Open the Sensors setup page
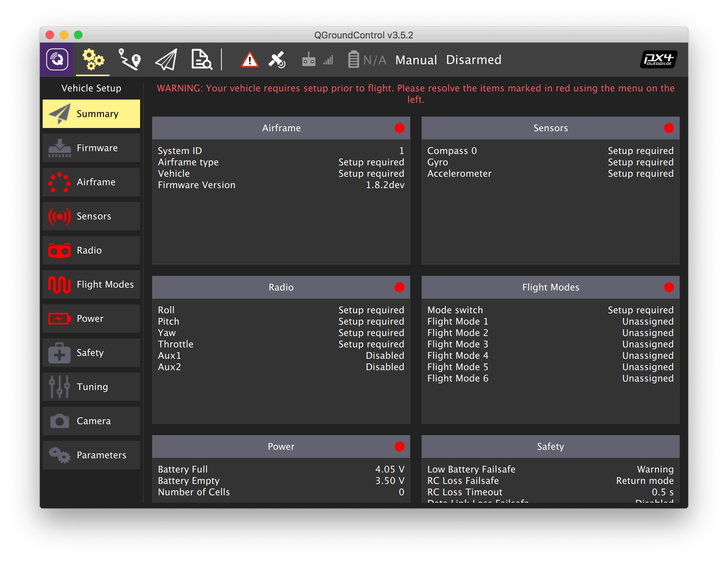Image resolution: width=728 pixels, height=561 pixels. click(x=91, y=216)
